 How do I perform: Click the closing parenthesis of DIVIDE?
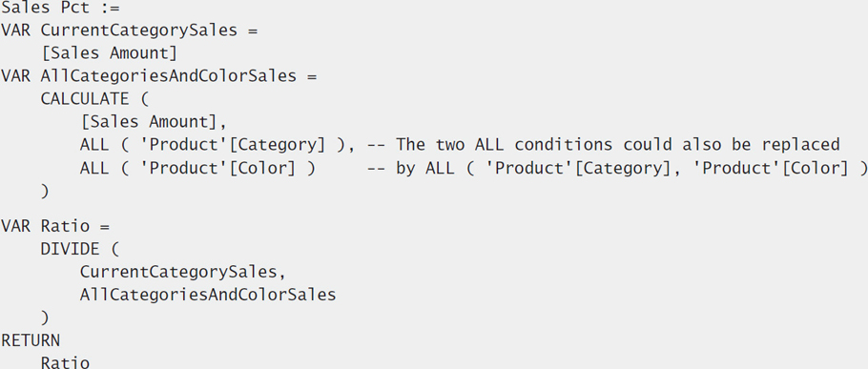(45, 318)
